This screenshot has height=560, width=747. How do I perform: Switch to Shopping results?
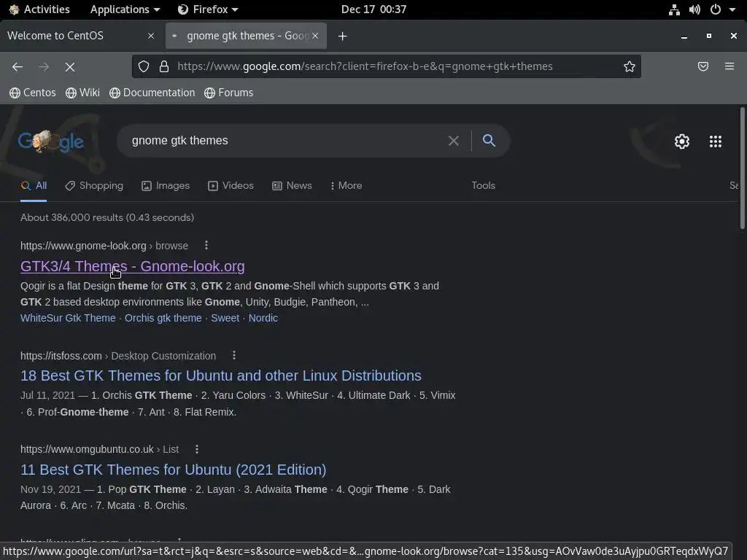(x=94, y=186)
